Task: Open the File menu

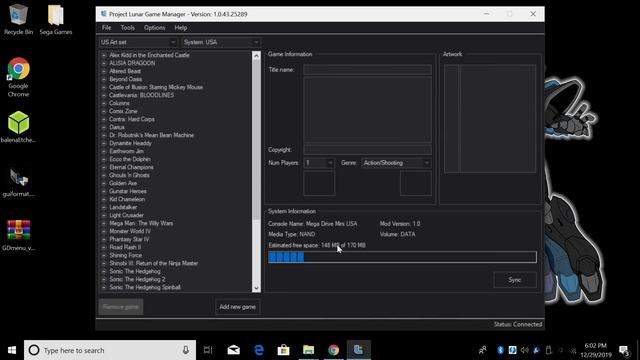Action: click(107, 28)
